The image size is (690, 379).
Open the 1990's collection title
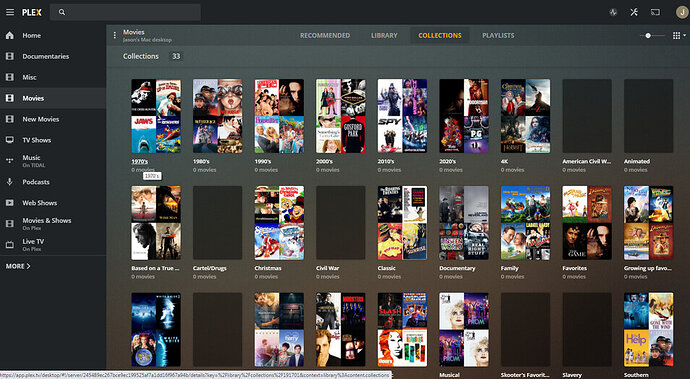pos(263,162)
